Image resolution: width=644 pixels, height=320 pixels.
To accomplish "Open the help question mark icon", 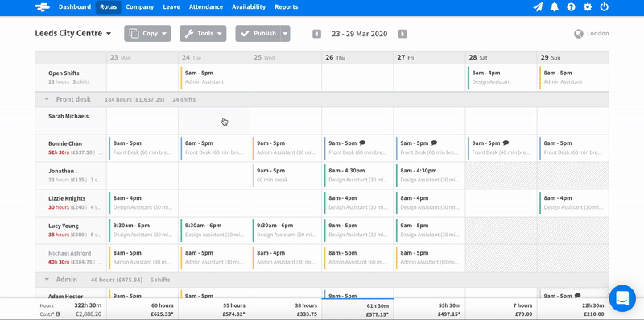I will 571,7.
